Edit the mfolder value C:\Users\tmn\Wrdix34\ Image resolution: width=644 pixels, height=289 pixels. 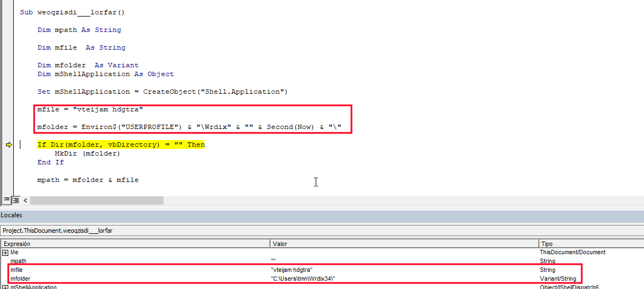303,279
